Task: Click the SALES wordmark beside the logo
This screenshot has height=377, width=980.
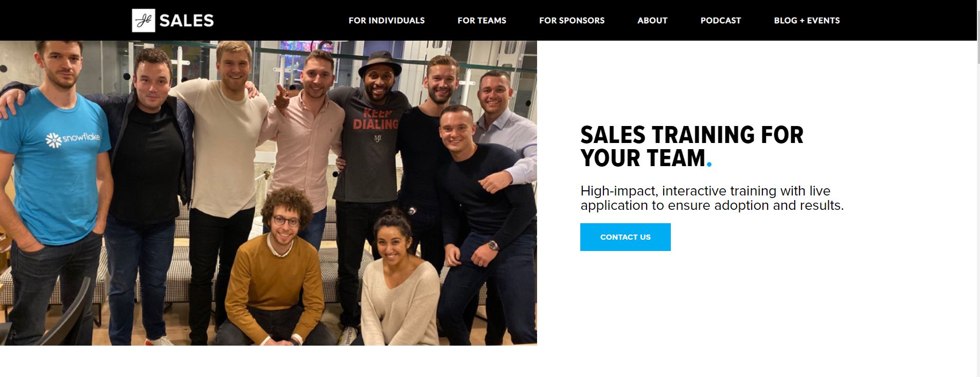Action: (x=186, y=21)
